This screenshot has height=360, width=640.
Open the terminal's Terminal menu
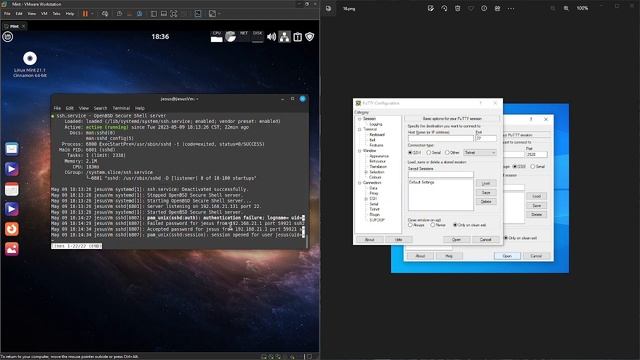[x=121, y=108]
